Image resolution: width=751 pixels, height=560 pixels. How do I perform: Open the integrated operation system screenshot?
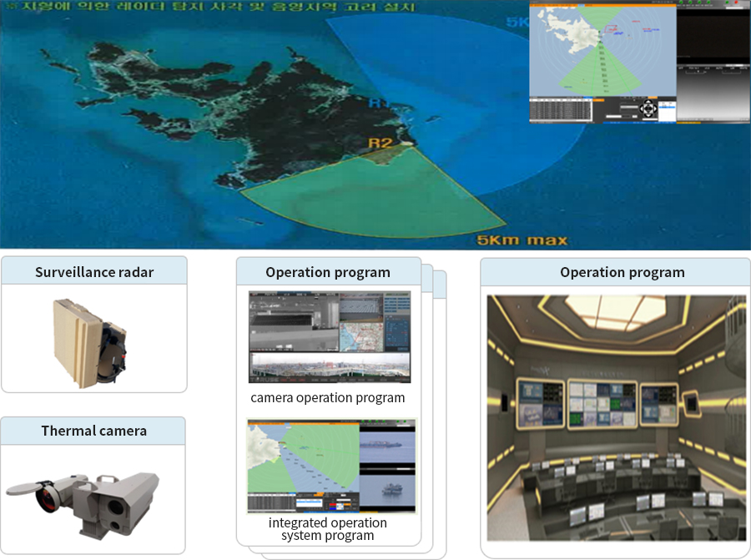click(x=331, y=467)
